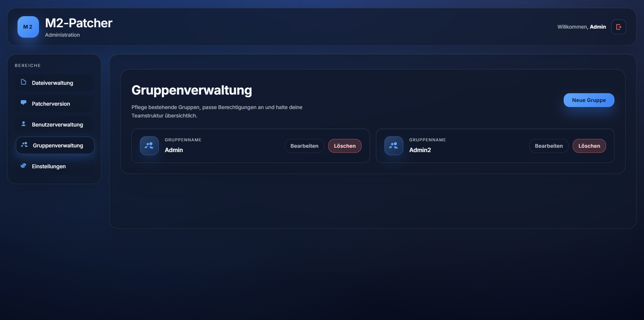Delete the Admin group via Löschen
The image size is (644, 320).
pyautogui.click(x=345, y=146)
